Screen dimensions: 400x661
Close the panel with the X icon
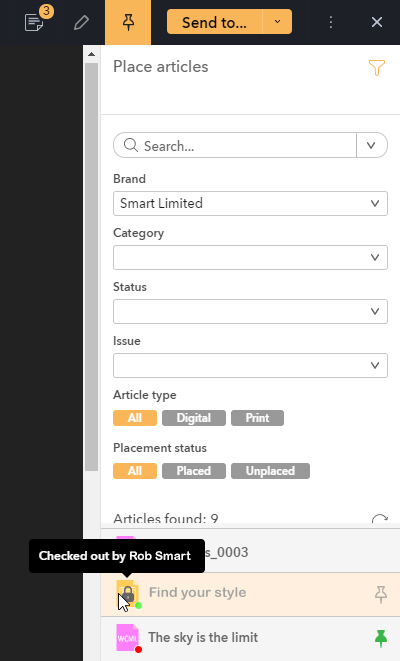click(x=377, y=22)
